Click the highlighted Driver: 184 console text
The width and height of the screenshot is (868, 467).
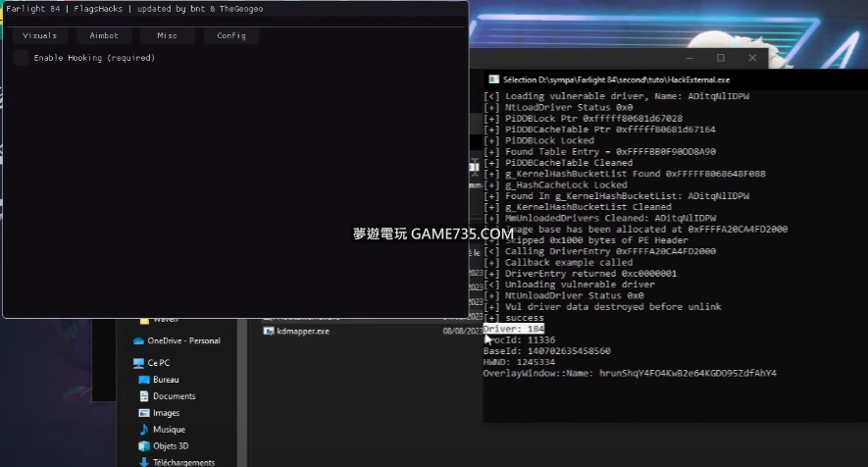(x=514, y=329)
